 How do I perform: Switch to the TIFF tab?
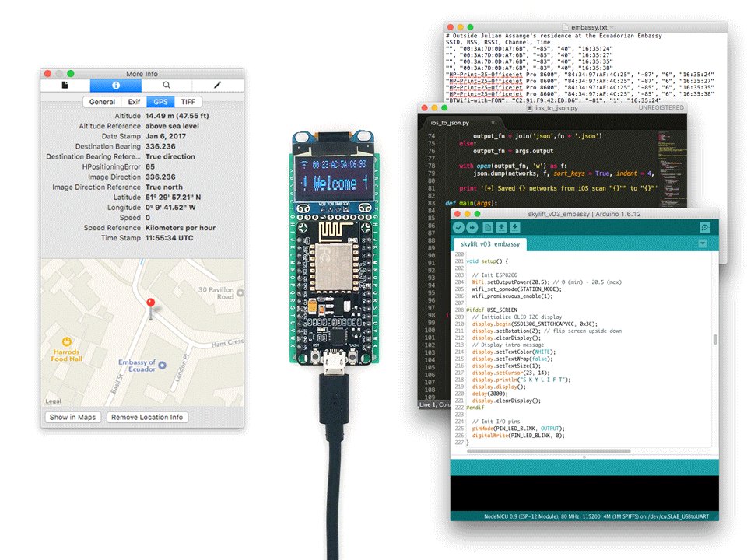click(188, 102)
